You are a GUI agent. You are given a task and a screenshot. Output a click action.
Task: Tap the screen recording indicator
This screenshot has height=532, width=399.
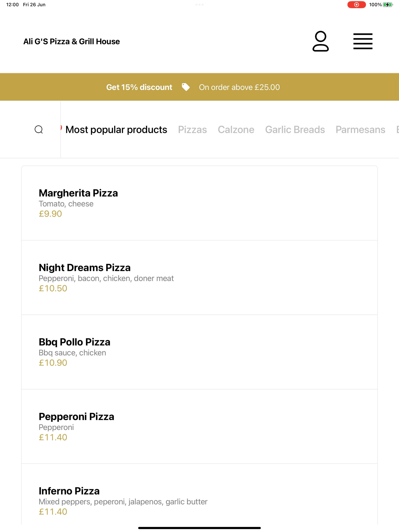coord(356,4)
